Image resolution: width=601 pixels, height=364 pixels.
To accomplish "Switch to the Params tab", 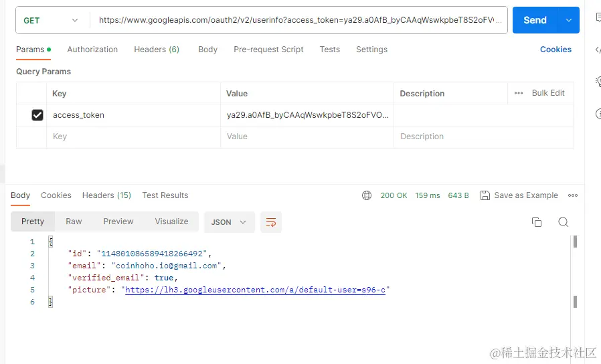I will [x=33, y=50].
